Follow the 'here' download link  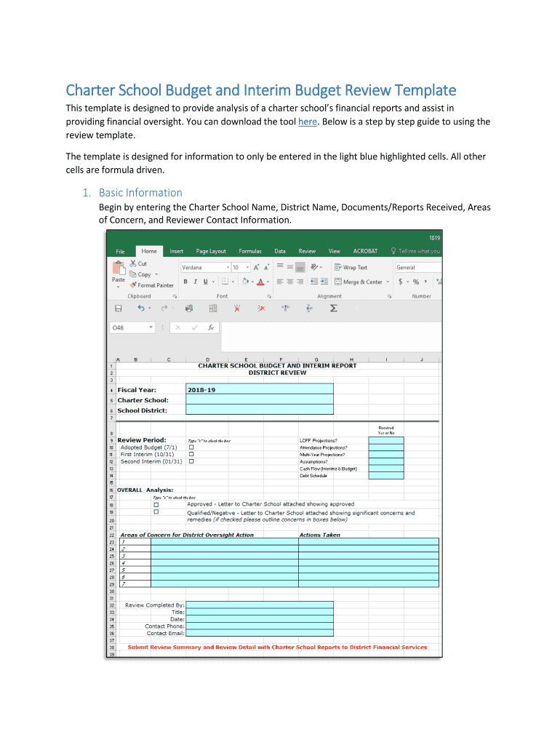coord(308,122)
